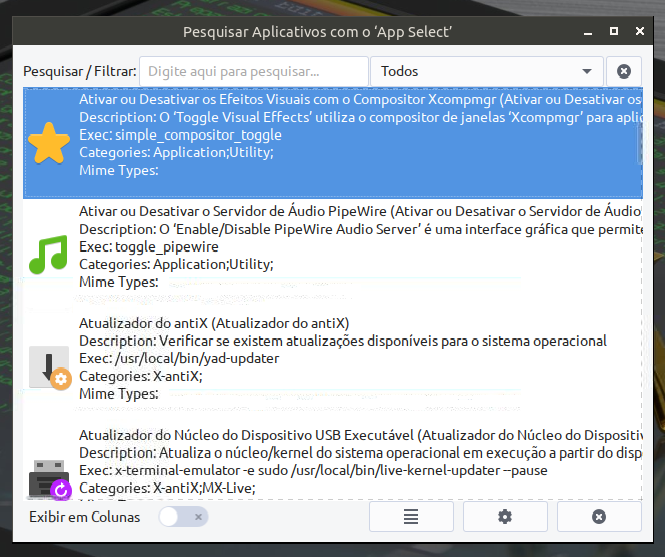The image size is (665, 557).
Task: Open the hamburger list menu button
Action: point(411,517)
